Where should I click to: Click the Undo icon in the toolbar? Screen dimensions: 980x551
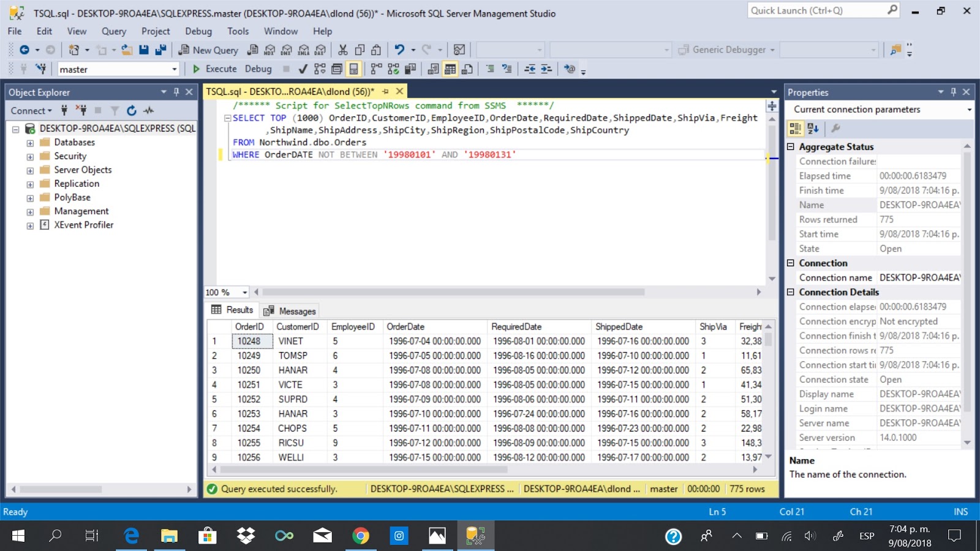401,50
